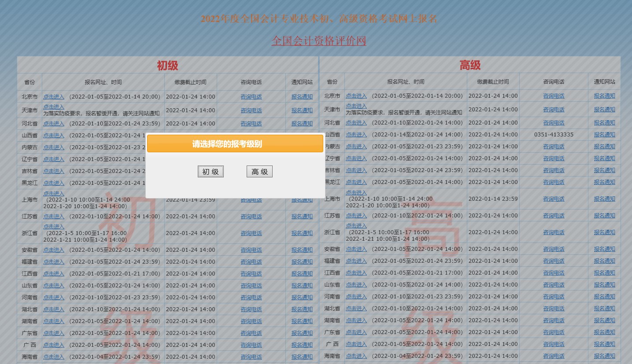Open 点击进入 for 北京市 in 初级 table
The width and height of the screenshot is (632, 364).
[54, 97]
